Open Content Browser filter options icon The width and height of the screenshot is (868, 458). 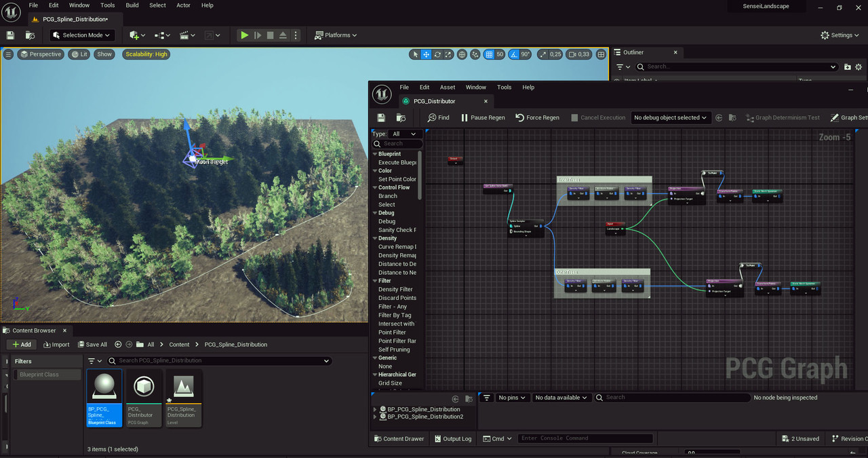tap(95, 361)
